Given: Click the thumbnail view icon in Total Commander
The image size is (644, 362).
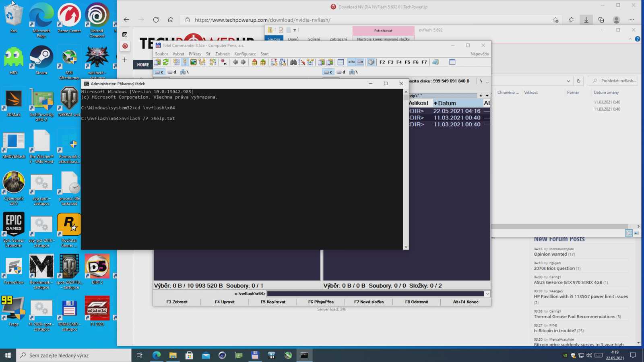Looking at the screenshot, I should [x=193, y=62].
